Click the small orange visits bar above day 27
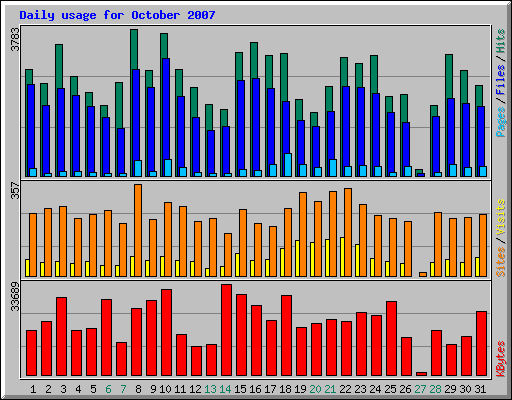512x400 pixels. pyautogui.click(x=423, y=274)
